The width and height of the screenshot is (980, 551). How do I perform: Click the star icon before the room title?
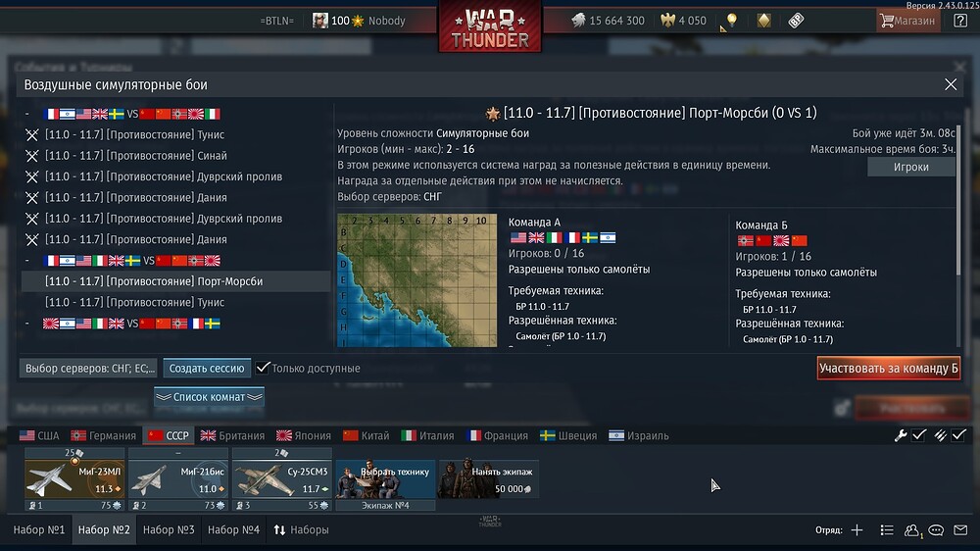coord(493,113)
